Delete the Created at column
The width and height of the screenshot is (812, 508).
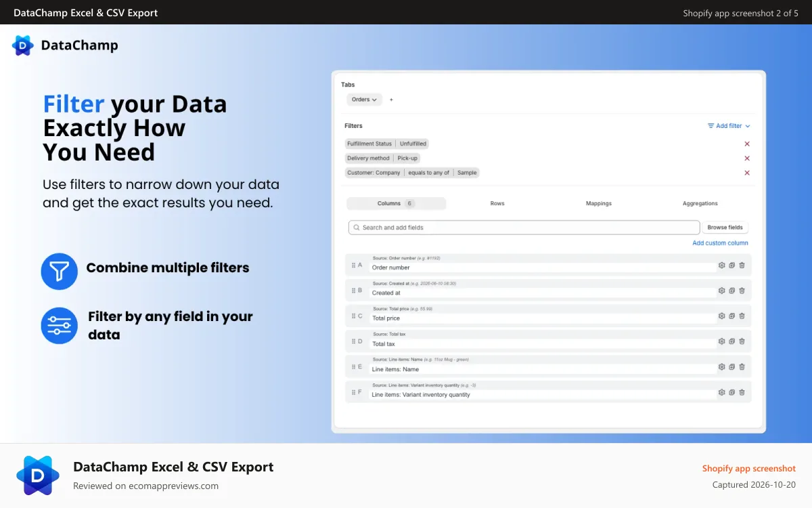[742, 291]
